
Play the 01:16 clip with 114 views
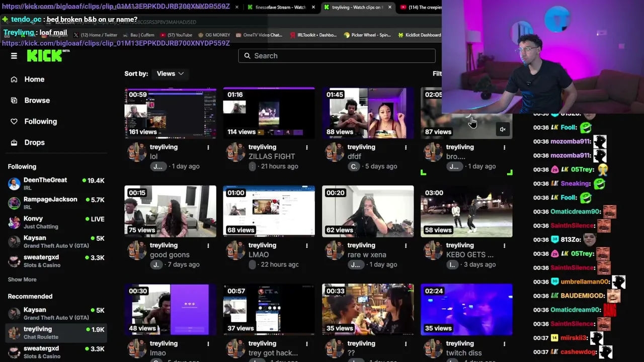pos(269,113)
